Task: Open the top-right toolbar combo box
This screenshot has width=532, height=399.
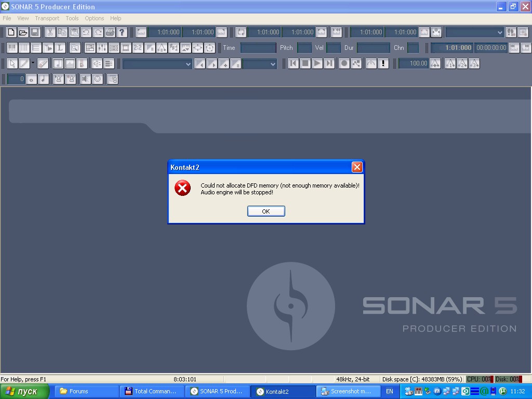Action: coord(474,32)
